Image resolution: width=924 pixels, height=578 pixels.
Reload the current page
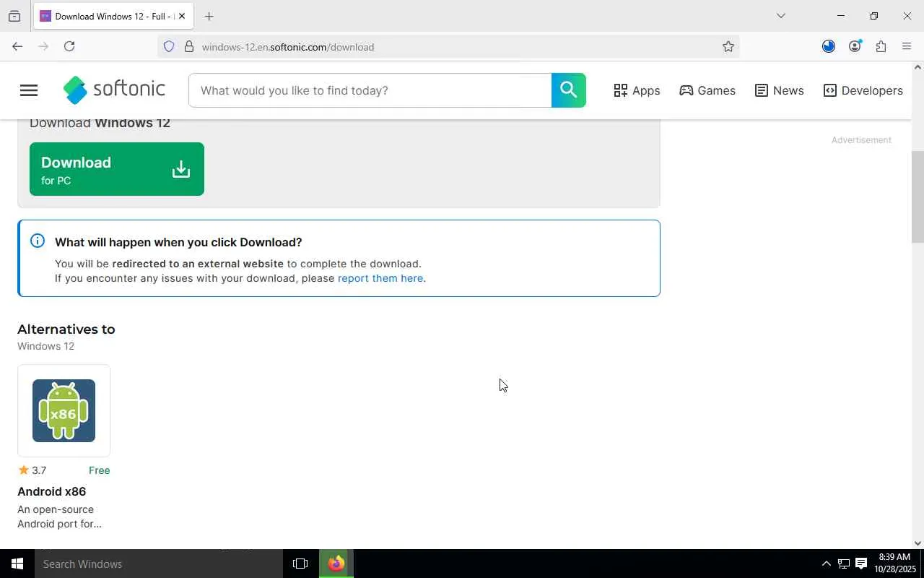(69, 46)
